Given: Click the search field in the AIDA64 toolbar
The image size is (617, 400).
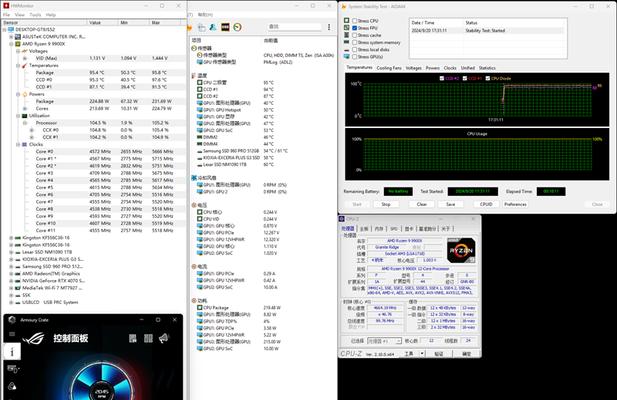Looking at the screenshot, I should coord(294,27).
